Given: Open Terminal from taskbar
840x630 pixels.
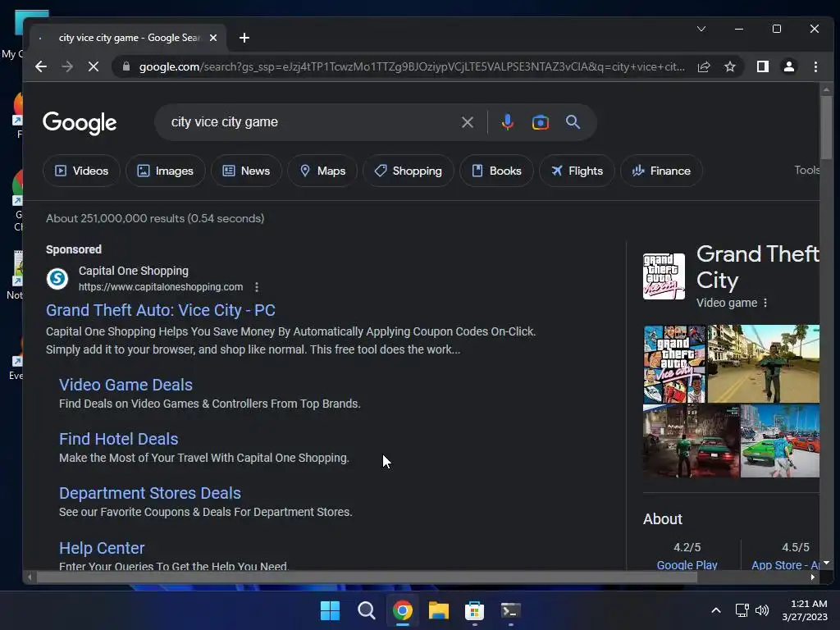Looking at the screenshot, I should [510, 610].
